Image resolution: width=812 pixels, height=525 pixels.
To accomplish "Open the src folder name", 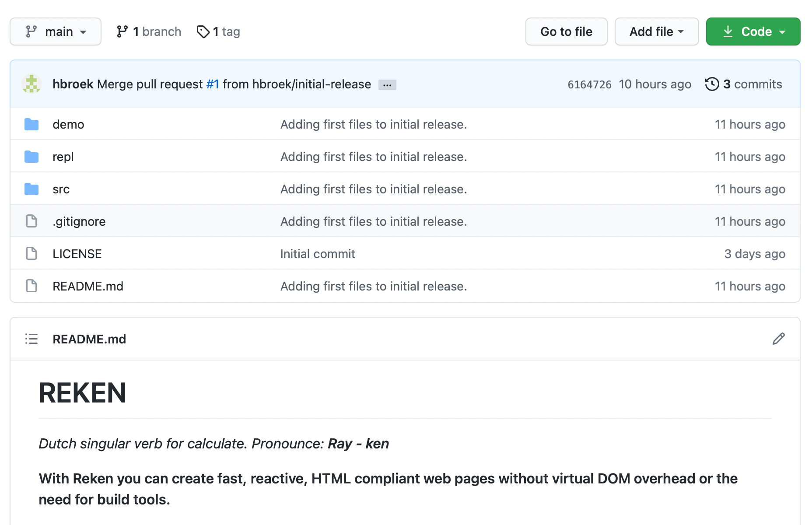I will [61, 189].
